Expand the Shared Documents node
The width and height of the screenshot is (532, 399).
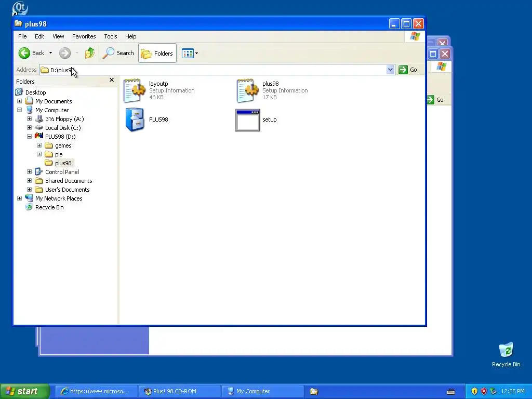coord(29,180)
